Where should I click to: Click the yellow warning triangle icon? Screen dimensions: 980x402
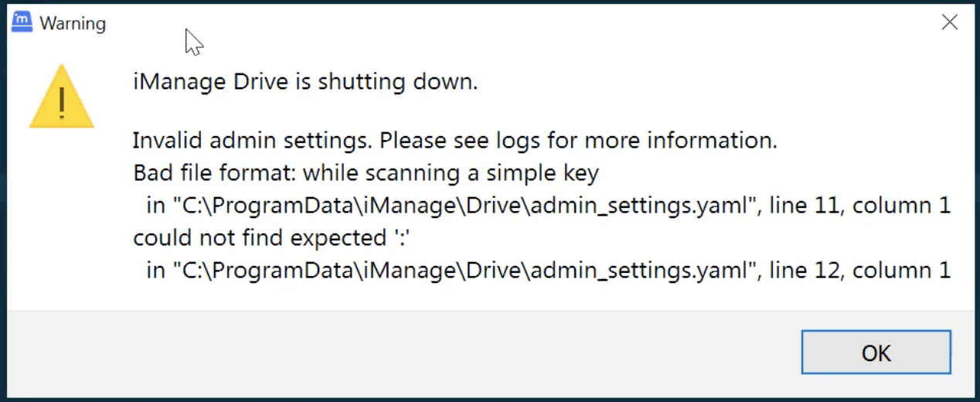pyautogui.click(x=62, y=98)
